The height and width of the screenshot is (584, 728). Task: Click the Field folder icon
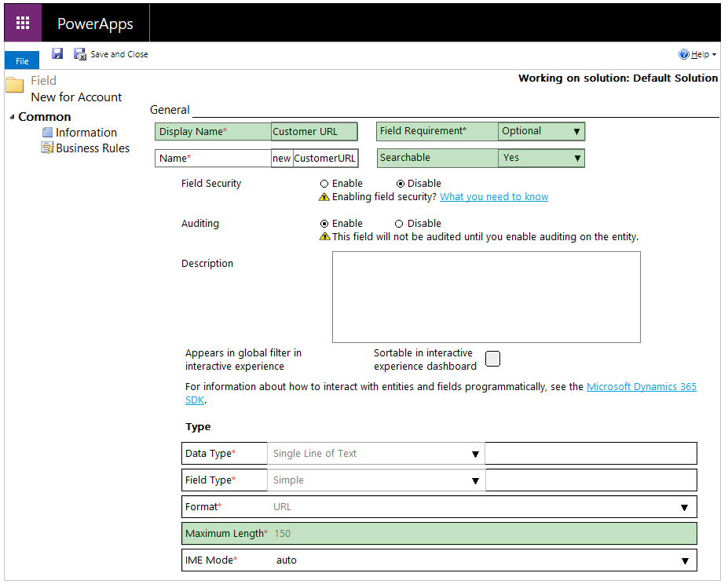pos(14,85)
